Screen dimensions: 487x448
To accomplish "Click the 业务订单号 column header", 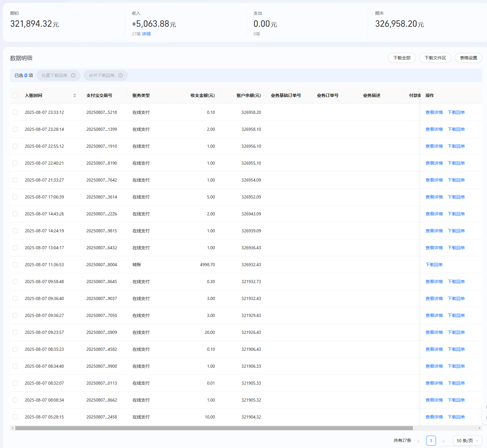I will pyautogui.click(x=328, y=95).
